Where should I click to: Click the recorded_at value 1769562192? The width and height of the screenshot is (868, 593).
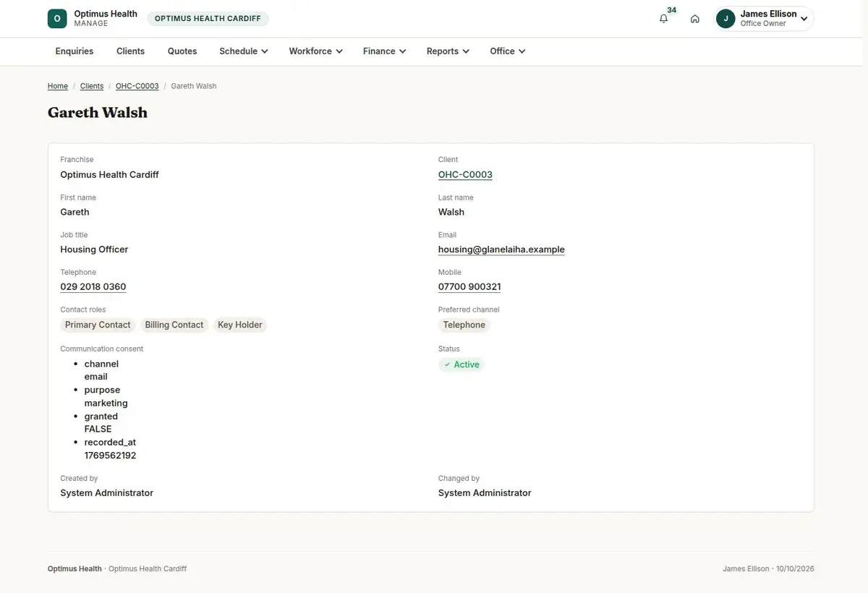pyautogui.click(x=110, y=456)
